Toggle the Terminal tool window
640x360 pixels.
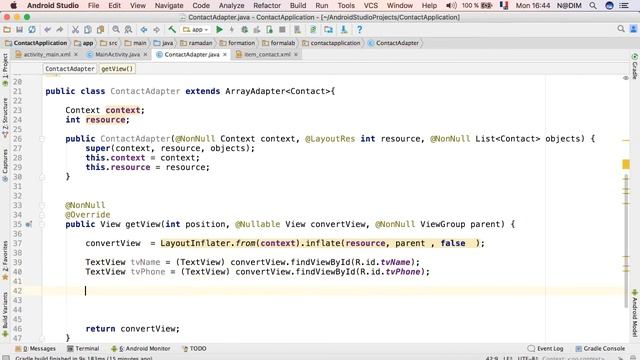[83, 349]
